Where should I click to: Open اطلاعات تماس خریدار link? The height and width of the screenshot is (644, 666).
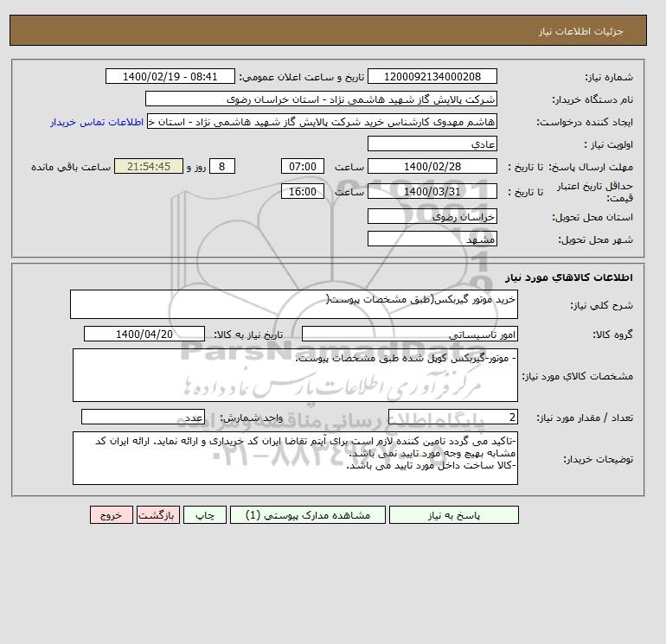[96, 122]
